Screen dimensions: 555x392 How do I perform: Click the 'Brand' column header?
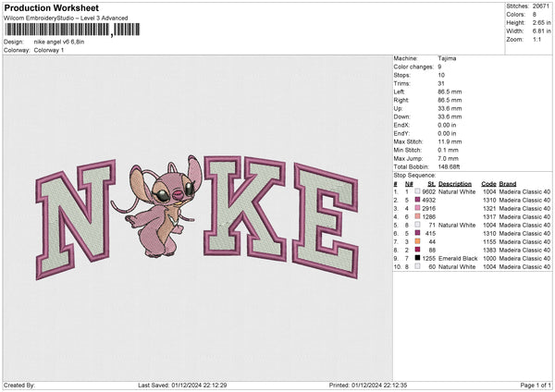[x=508, y=184]
